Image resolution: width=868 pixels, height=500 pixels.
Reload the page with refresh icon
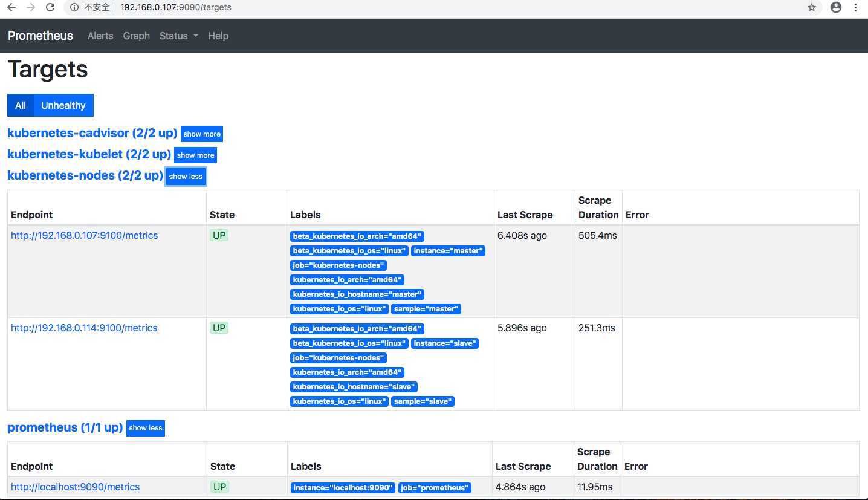tap(51, 7)
